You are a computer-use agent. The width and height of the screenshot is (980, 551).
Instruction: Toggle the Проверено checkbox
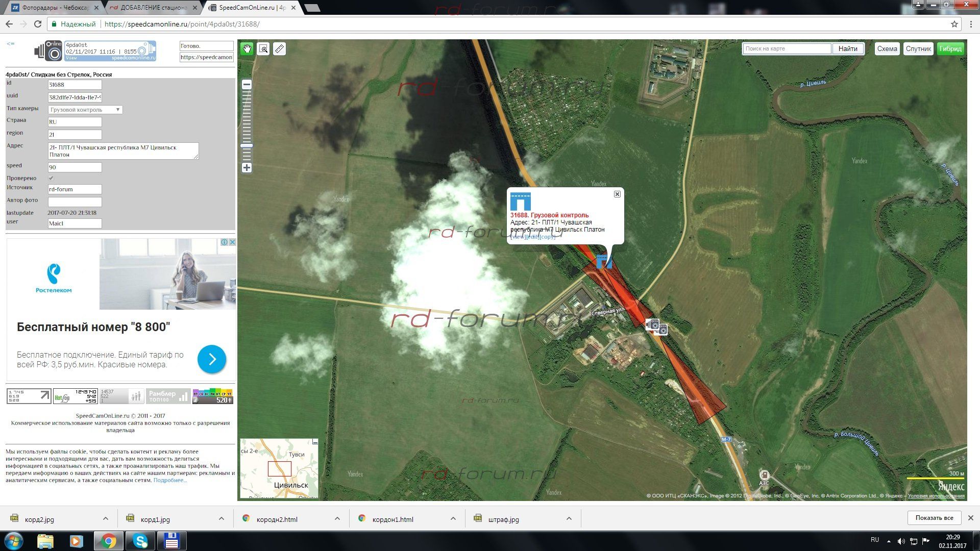click(x=51, y=178)
